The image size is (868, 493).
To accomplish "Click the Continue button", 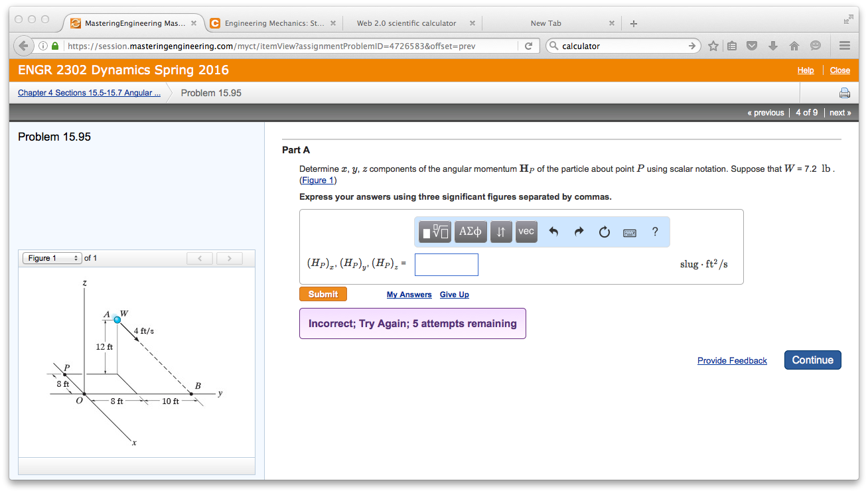I will coord(812,360).
